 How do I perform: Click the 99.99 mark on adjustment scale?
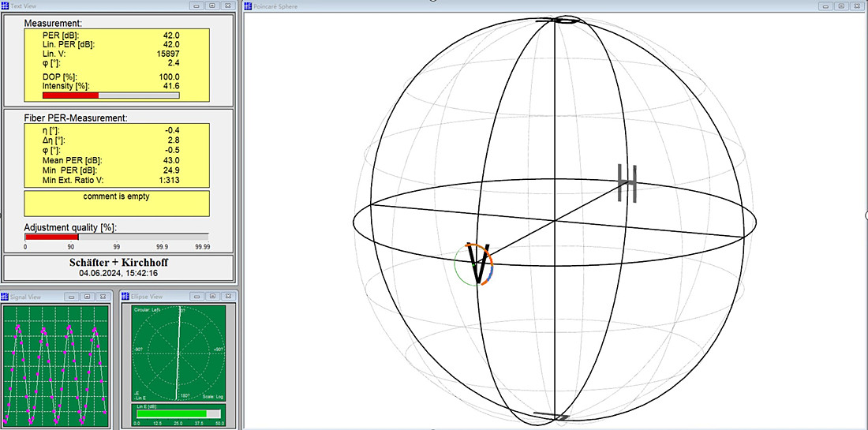pyautogui.click(x=203, y=247)
